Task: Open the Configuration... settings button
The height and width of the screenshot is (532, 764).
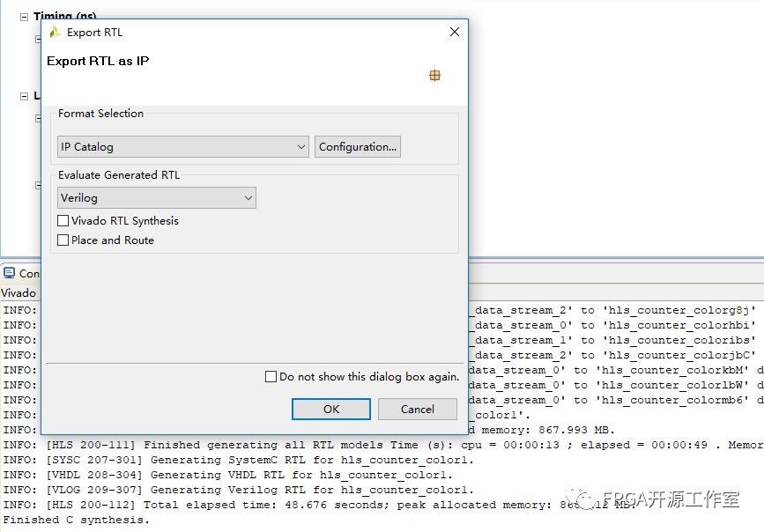Action: point(358,147)
